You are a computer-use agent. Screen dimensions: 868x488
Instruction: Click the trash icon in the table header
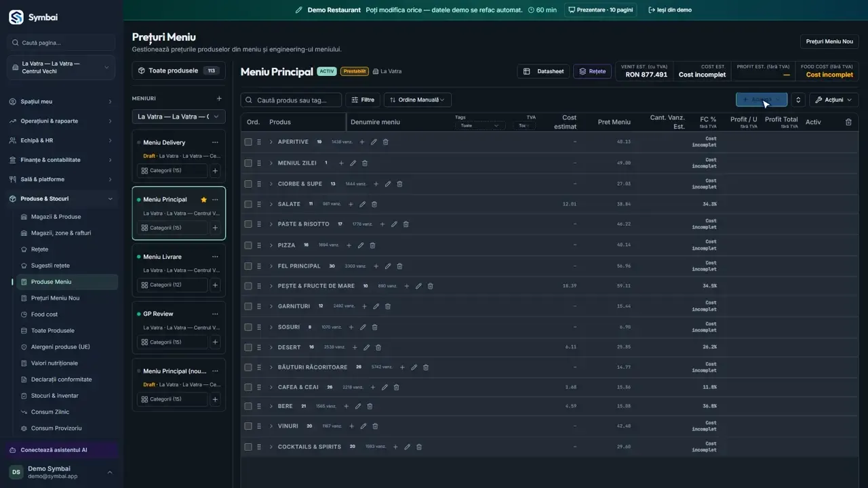[848, 122]
